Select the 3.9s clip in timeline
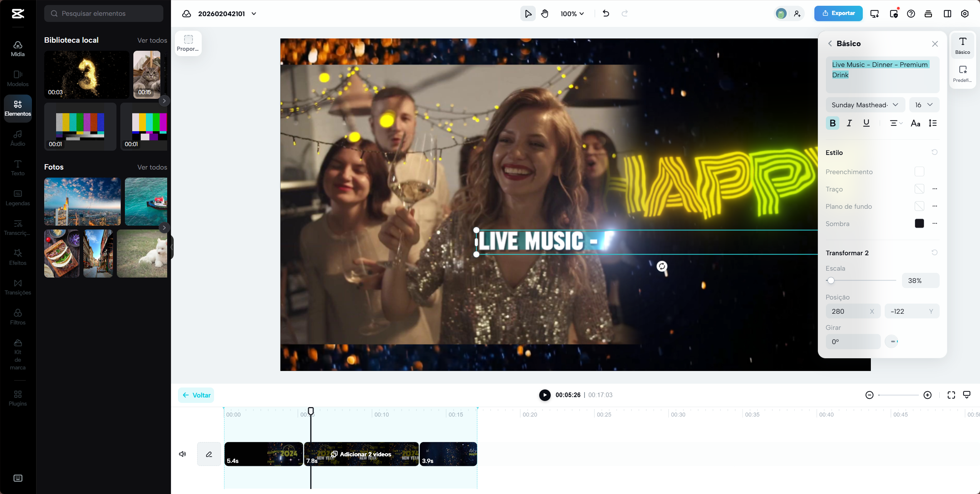The image size is (980, 494). pyautogui.click(x=448, y=454)
